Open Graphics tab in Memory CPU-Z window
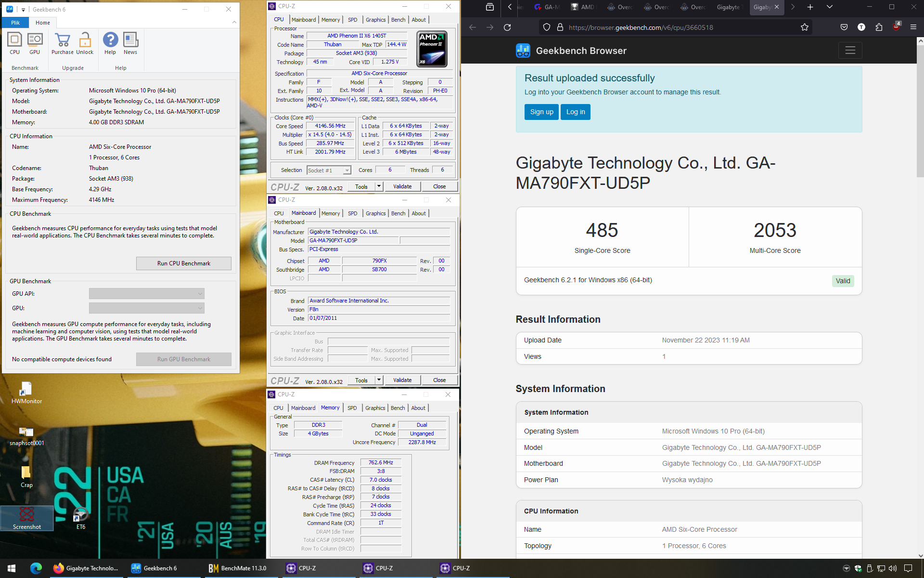Image resolution: width=924 pixels, height=578 pixels. point(375,408)
